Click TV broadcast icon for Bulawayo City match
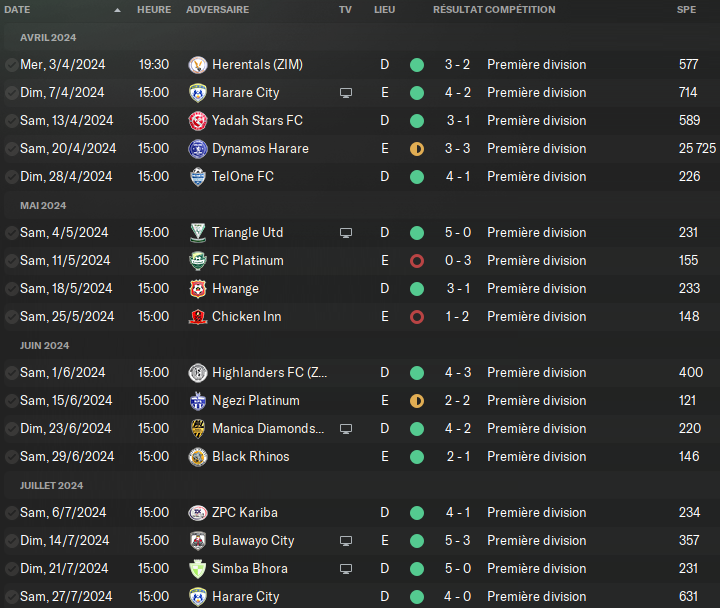 [x=346, y=541]
